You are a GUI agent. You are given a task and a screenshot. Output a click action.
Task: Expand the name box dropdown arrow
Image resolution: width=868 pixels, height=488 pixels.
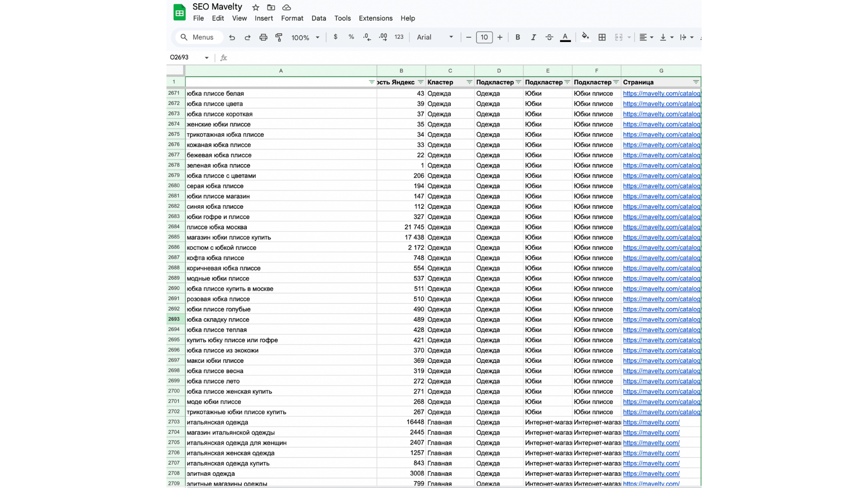point(207,58)
